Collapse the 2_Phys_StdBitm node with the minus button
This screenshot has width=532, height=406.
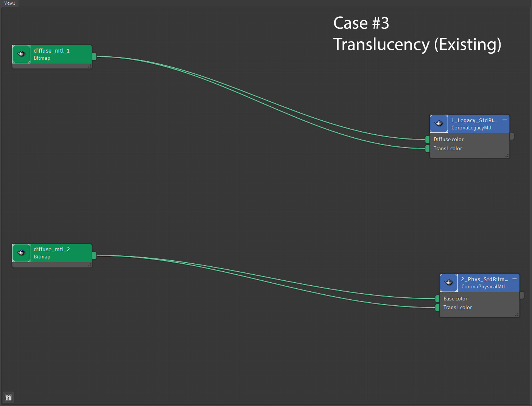click(x=515, y=279)
